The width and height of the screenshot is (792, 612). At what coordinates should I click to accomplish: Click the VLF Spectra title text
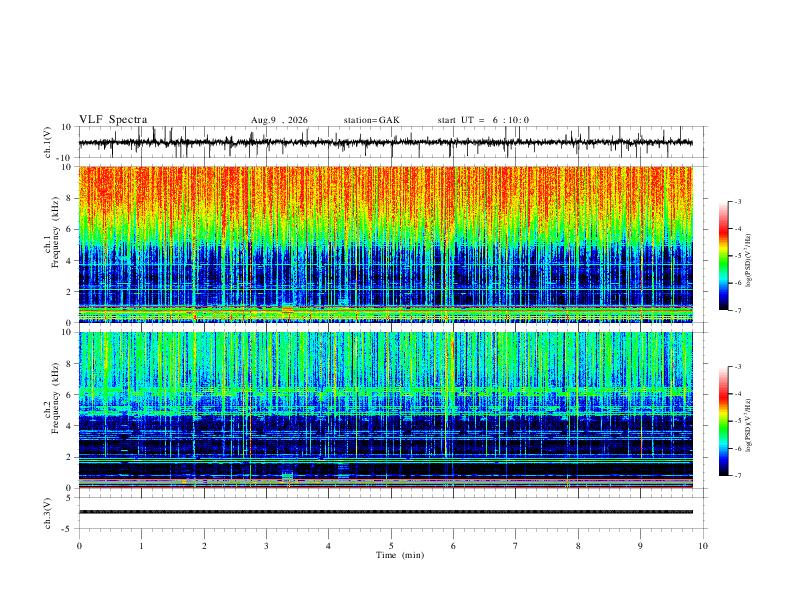[113, 120]
